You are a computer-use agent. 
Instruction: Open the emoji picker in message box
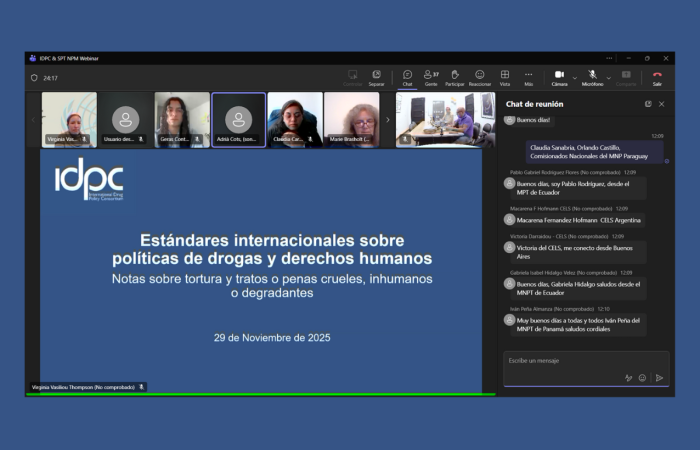[x=642, y=378]
